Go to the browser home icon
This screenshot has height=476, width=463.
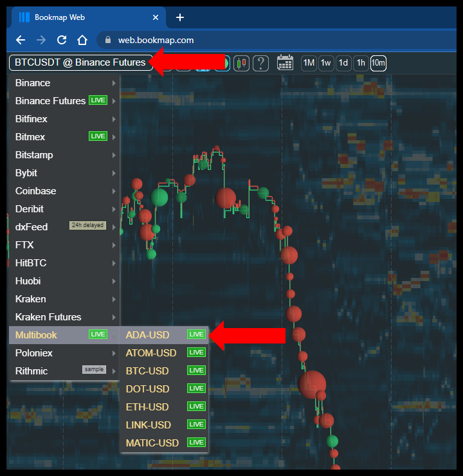pyautogui.click(x=82, y=40)
